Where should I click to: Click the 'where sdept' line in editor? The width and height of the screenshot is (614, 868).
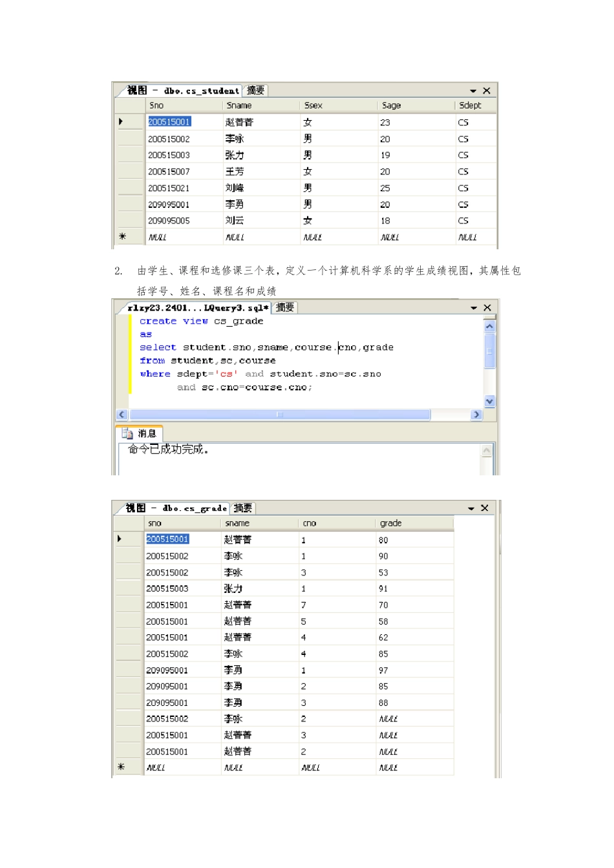pyautogui.click(x=260, y=374)
